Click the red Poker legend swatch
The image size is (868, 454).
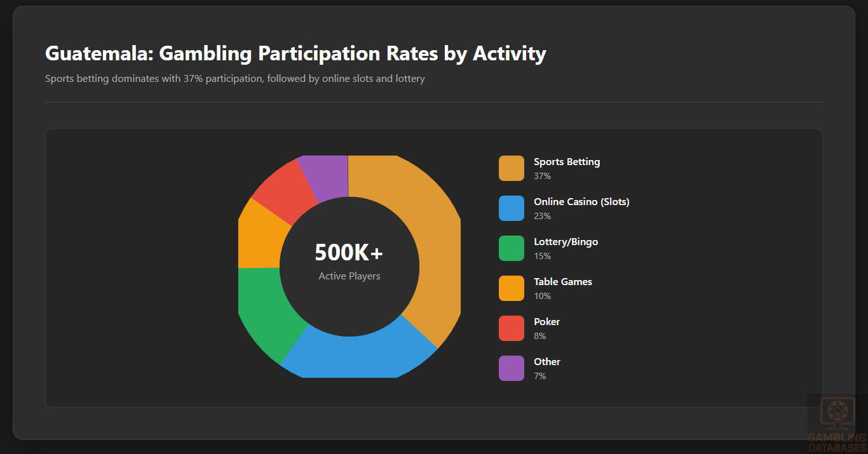pyautogui.click(x=511, y=328)
